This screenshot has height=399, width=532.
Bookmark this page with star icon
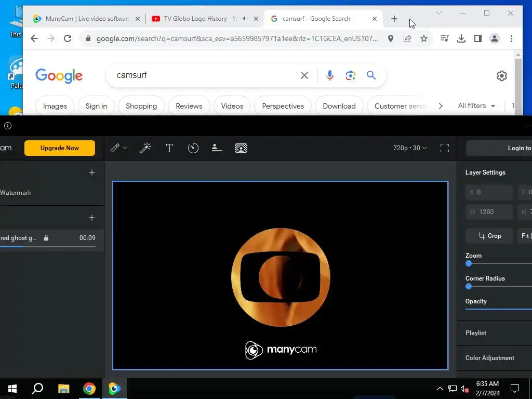click(424, 38)
